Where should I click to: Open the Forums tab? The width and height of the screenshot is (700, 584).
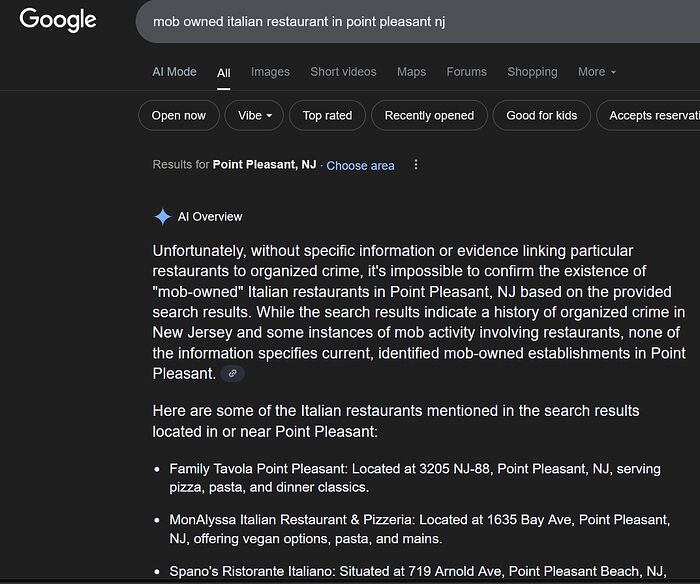coord(467,72)
